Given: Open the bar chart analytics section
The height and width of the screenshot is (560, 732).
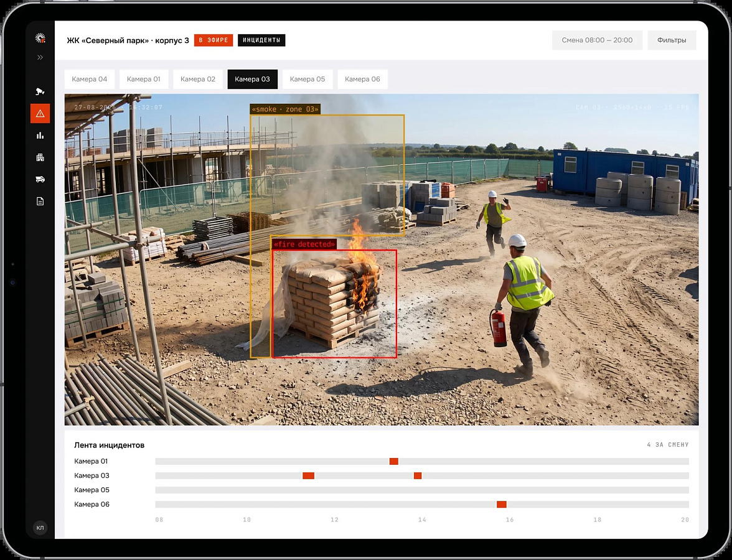Looking at the screenshot, I should [x=40, y=136].
